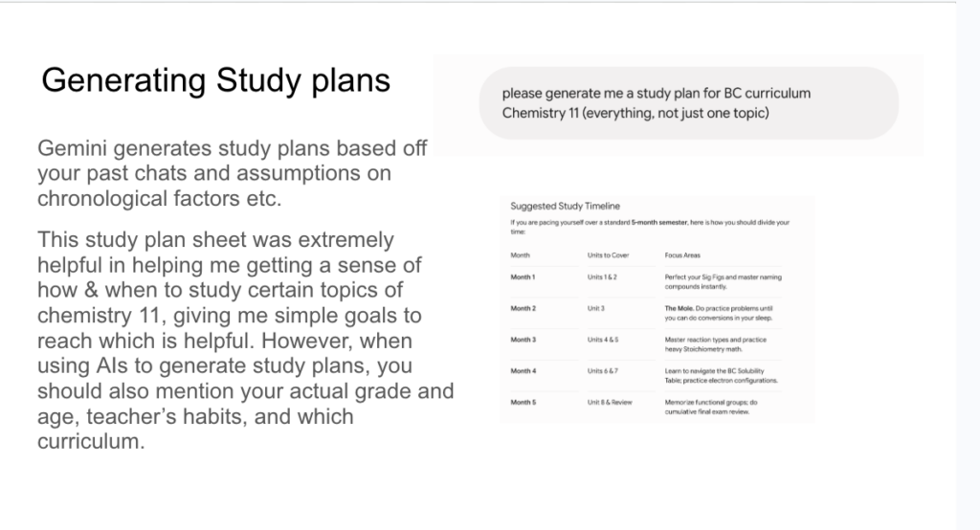The height and width of the screenshot is (530, 980).
Task: Click the 'Month 2' row label
Action: point(523,308)
